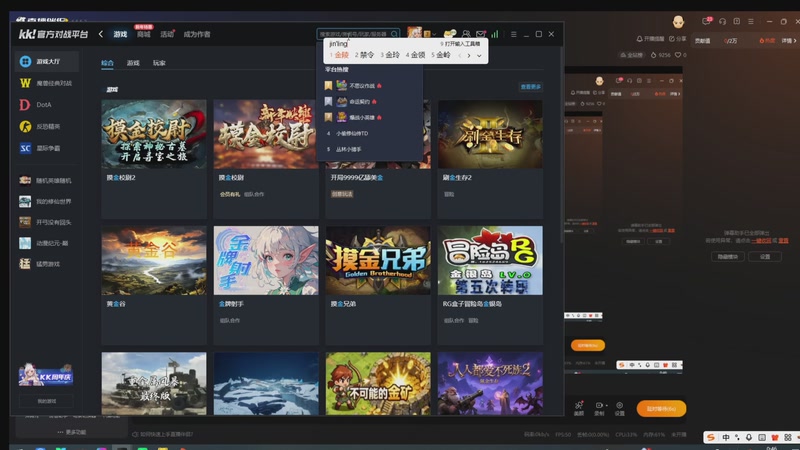The width and height of the screenshot is (800, 450).
Task: Open the 冒险岛 RG 金银岛 game card
Action: [x=490, y=285]
